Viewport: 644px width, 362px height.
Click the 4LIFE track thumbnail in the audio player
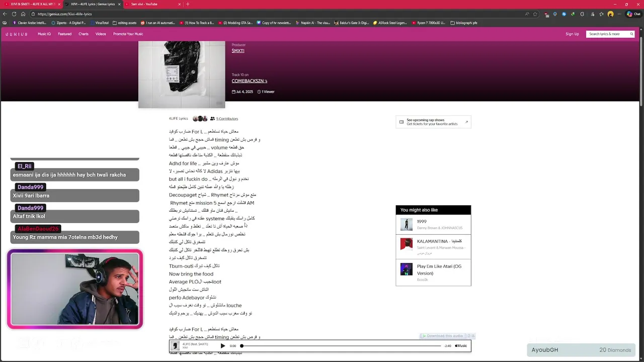[x=175, y=346]
